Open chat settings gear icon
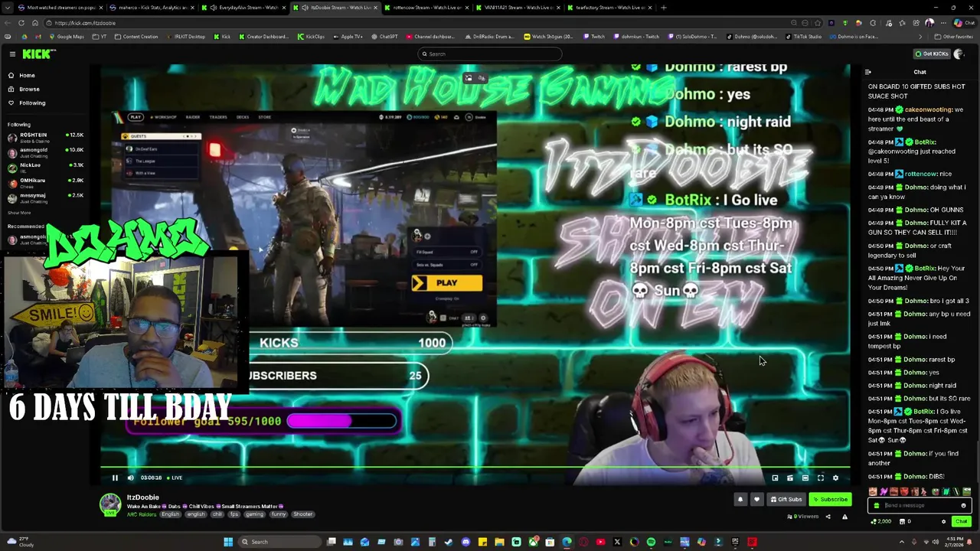Image resolution: width=980 pixels, height=551 pixels. point(943,522)
